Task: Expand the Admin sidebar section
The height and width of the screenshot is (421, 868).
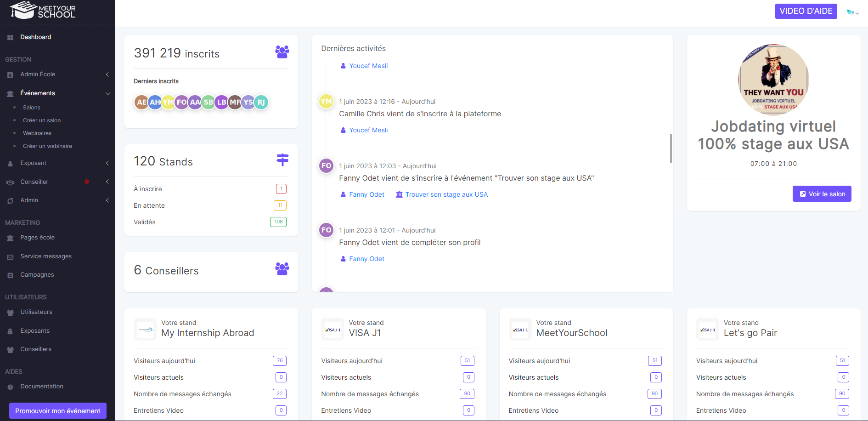Action: [x=107, y=200]
